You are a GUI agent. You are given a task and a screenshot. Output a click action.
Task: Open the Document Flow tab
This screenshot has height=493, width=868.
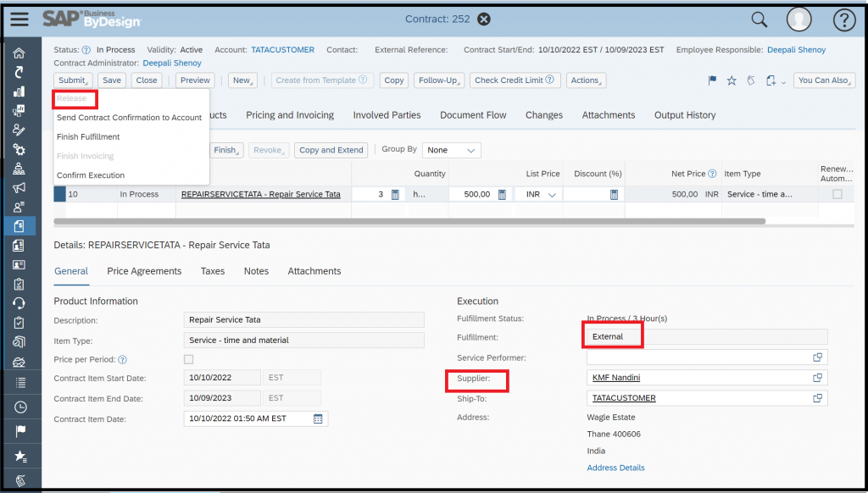473,115
